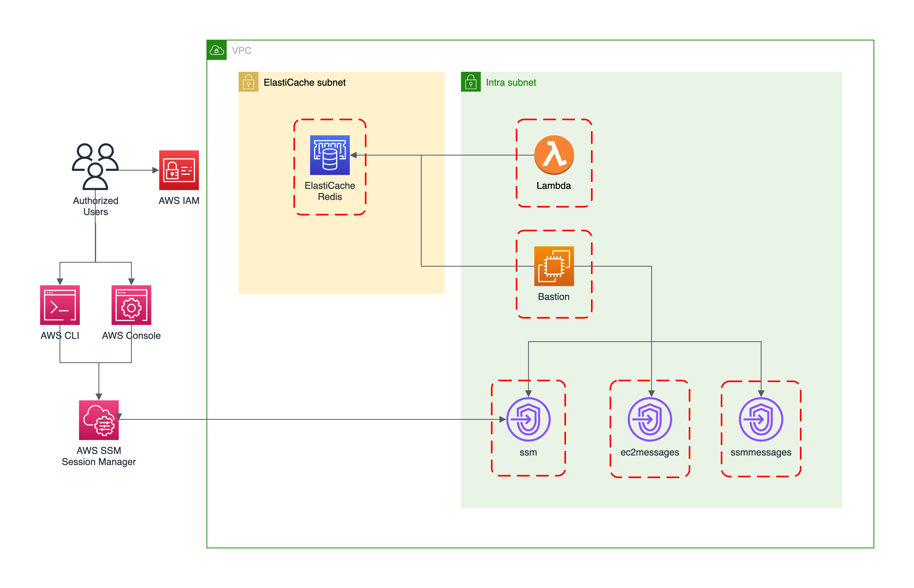Select the AWS SSM Session Manager label
This screenshot has height=588, width=914.
tap(98, 456)
